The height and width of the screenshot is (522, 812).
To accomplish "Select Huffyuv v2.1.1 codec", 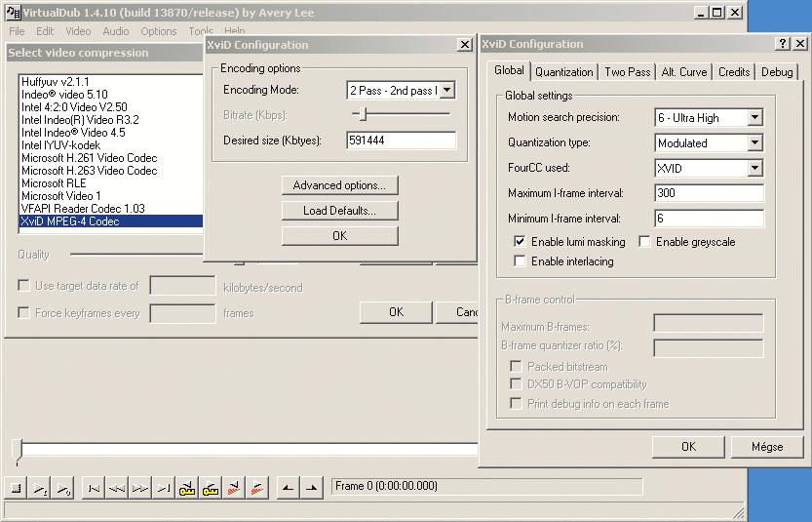I will coord(111,82).
